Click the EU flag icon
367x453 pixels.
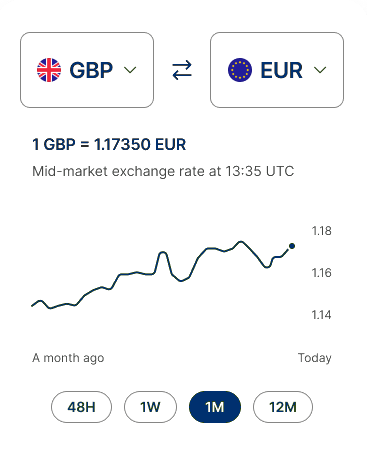coord(240,70)
